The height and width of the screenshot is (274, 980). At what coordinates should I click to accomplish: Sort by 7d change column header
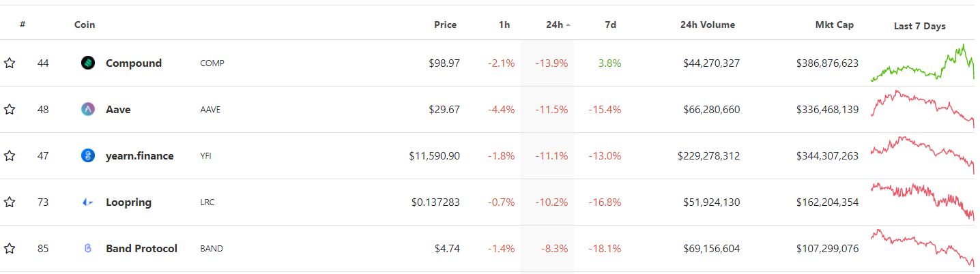(610, 25)
